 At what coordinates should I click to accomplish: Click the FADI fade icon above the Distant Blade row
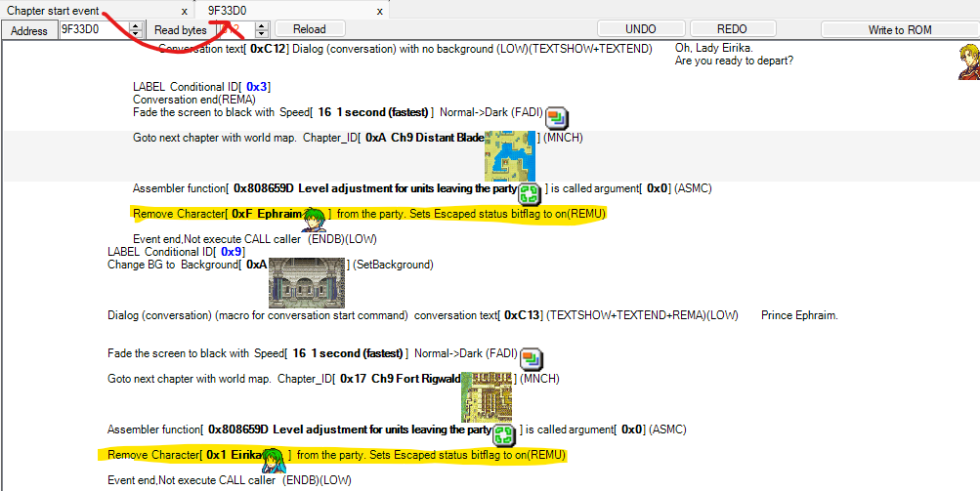click(x=557, y=117)
